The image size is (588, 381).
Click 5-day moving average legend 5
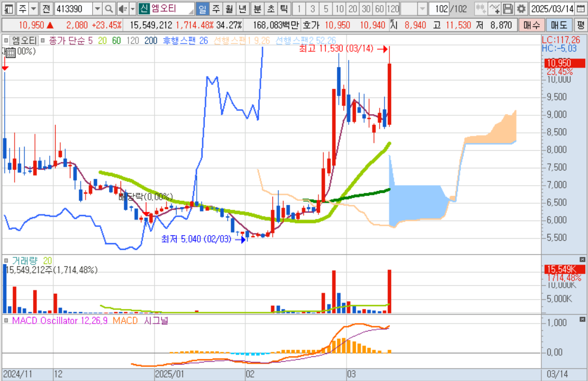pos(91,40)
